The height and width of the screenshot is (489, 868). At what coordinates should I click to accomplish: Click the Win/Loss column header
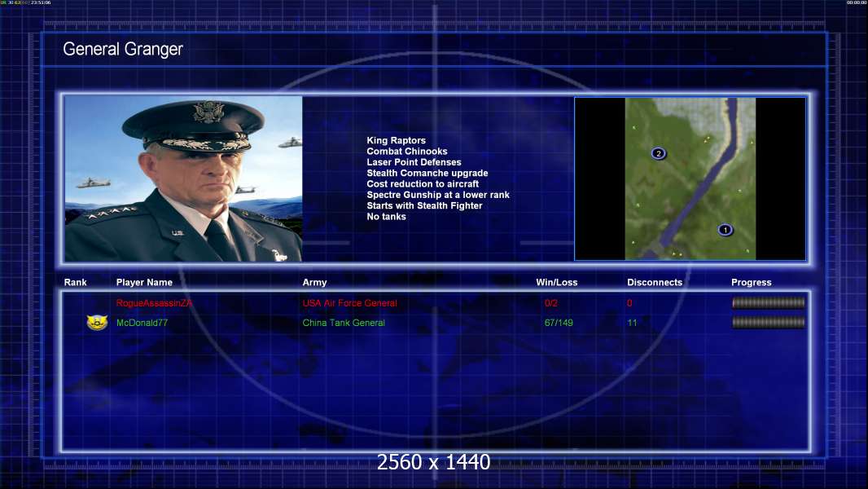tap(556, 283)
